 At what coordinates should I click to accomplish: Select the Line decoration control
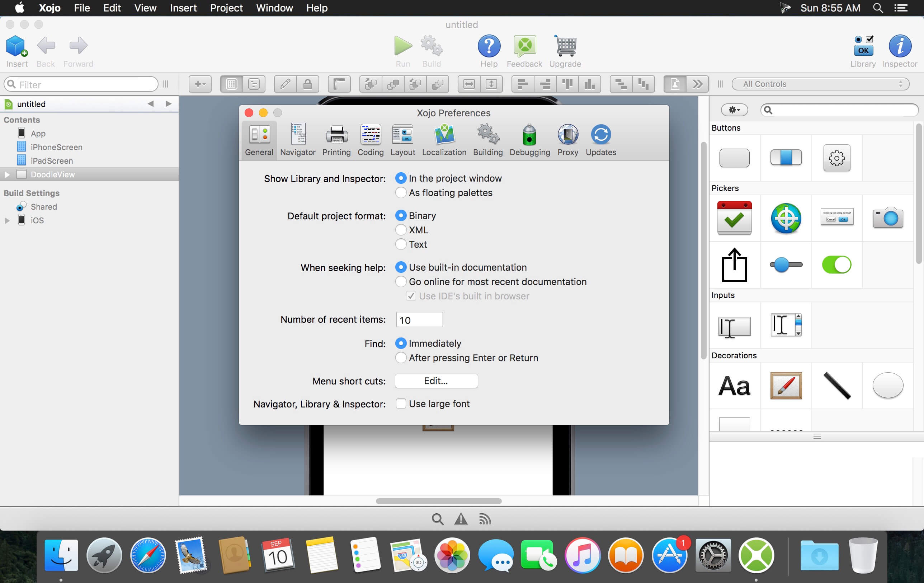[x=837, y=386]
